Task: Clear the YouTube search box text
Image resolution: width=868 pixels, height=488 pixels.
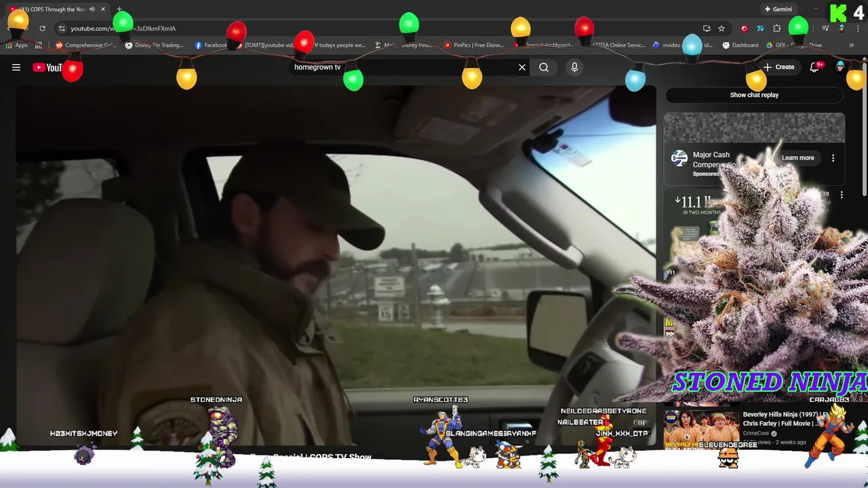Action: (x=522, y=67)
